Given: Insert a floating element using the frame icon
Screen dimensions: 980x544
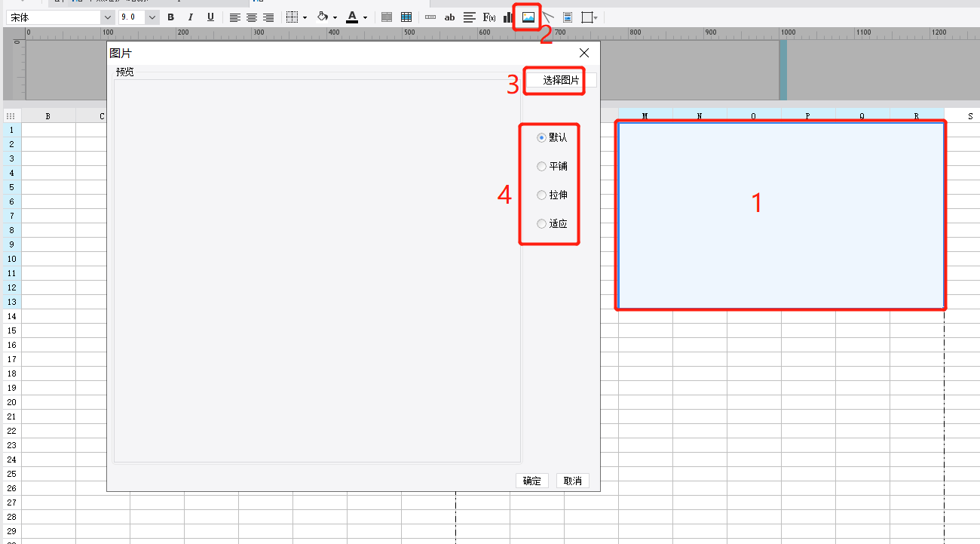Looking at the screenshot, I should pos(586,17).
